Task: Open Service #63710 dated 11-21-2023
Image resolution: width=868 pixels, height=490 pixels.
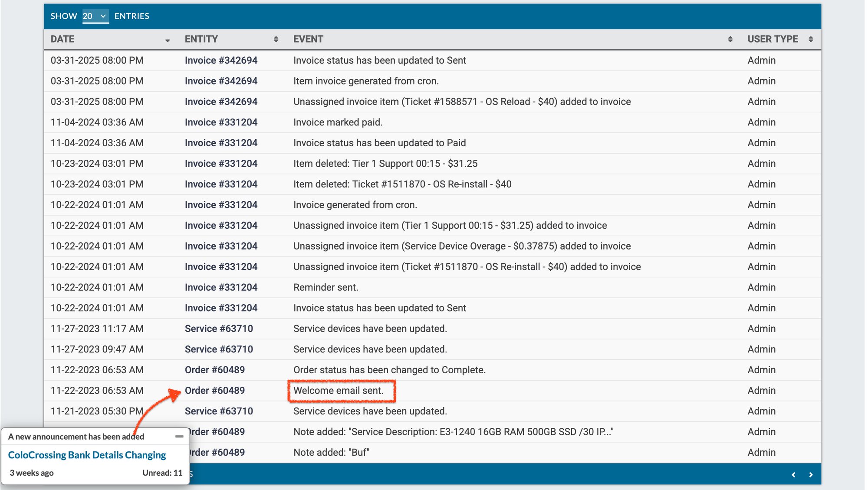Action: (x=219, y=411)
